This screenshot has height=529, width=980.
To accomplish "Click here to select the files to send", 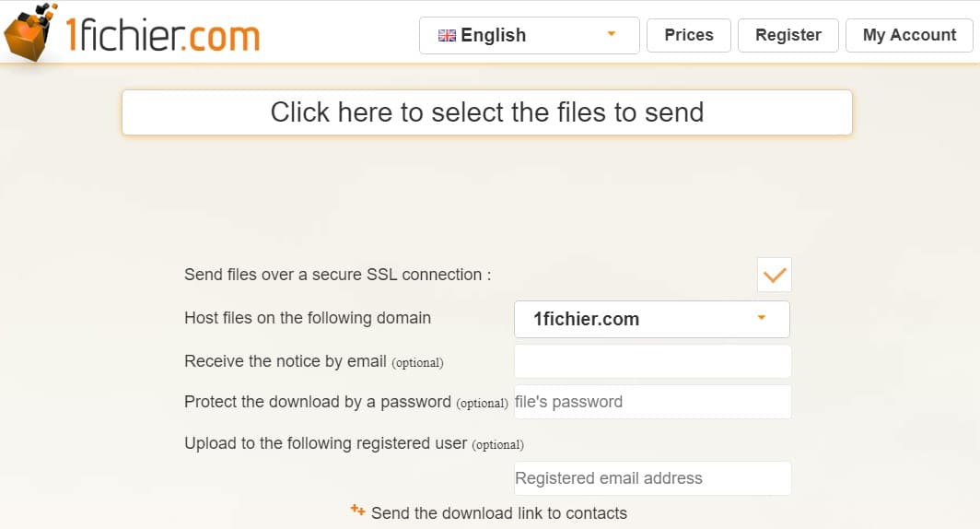I will [x=487, y=112].
